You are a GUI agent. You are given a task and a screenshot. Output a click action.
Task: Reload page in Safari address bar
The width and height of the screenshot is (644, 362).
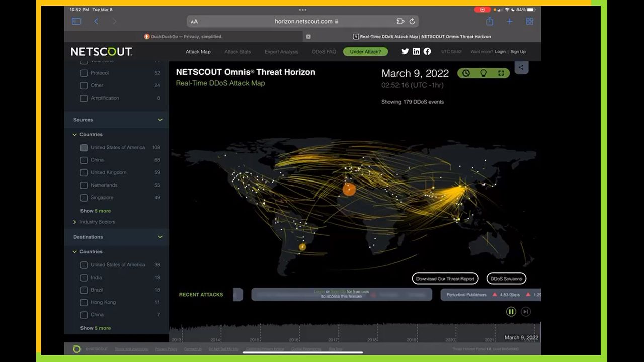click(x=412, y=21)
